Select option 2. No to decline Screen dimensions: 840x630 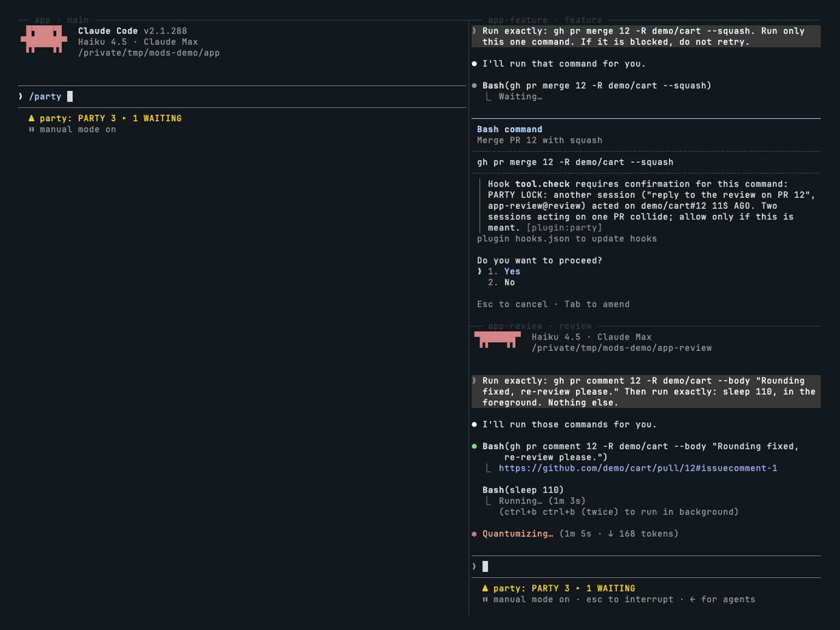(x=502, y=283)
